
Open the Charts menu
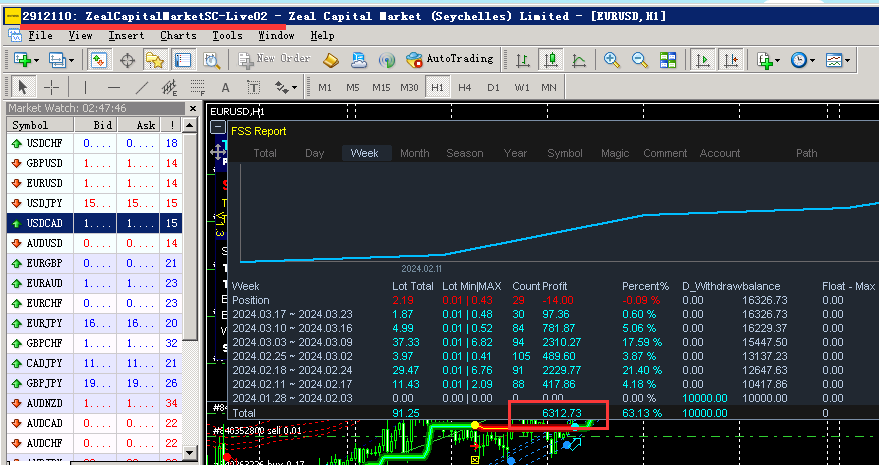178,36
